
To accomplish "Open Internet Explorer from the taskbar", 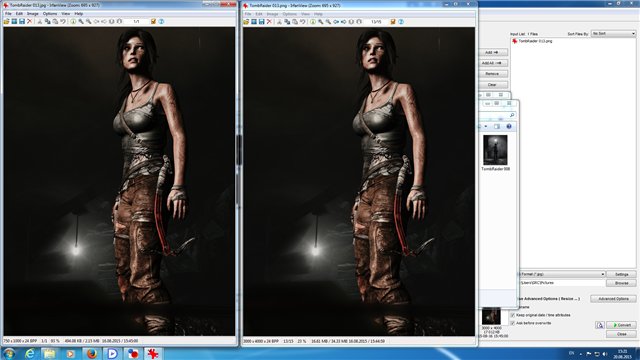I will [x=30, y=353].
